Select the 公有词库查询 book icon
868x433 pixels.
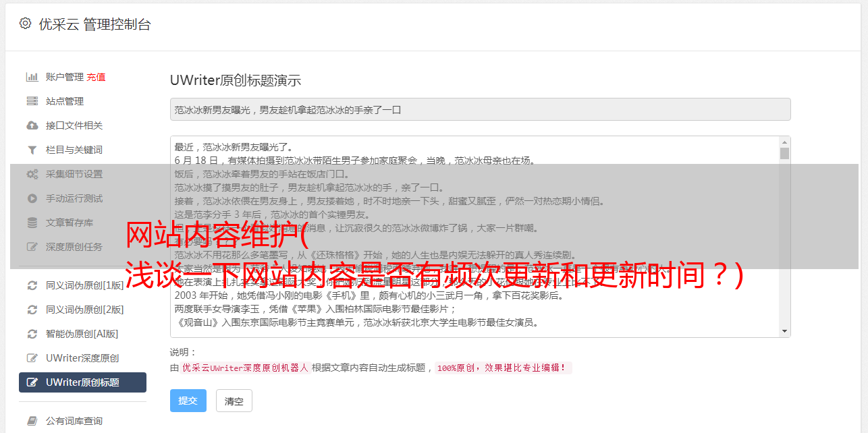[32, 421]
